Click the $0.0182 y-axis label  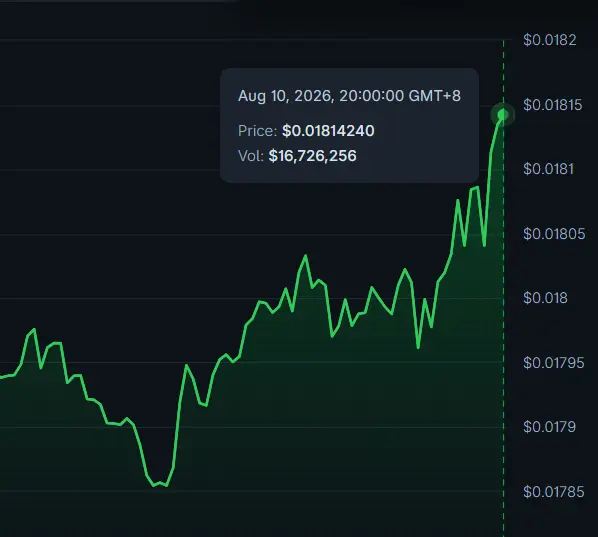pos(550,40)
